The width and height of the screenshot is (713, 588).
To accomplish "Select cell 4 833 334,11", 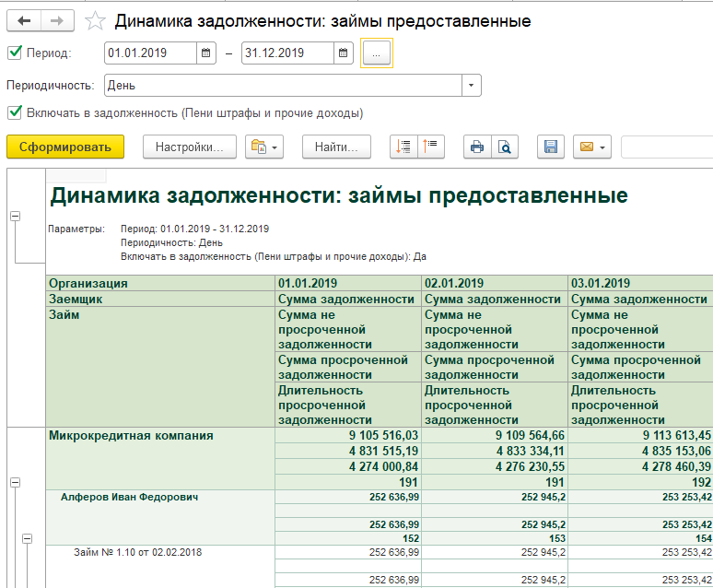I will pyautogui.click(x=495, y=451).
